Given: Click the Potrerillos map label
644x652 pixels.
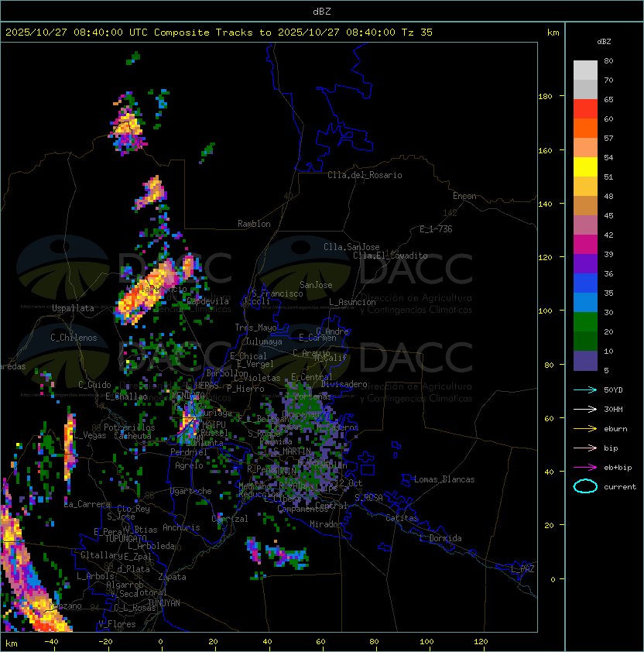Looking at the screenshot, I should [x=129, y=427].
